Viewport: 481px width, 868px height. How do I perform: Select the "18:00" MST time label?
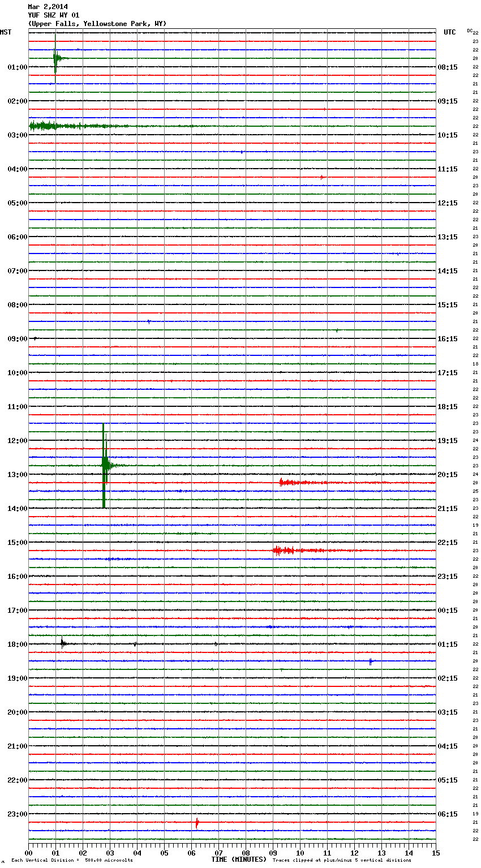pos(18,644)
